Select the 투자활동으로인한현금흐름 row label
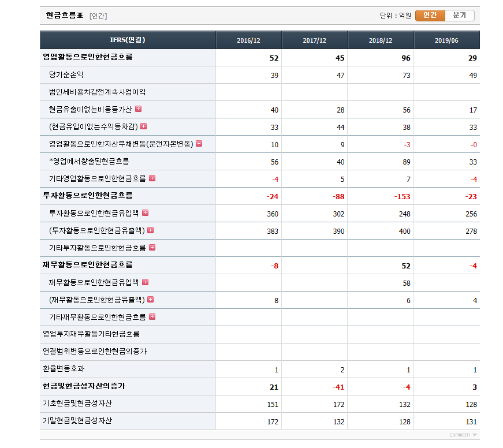This screenshot has width=503, height=448. click(x=88, y=196)
